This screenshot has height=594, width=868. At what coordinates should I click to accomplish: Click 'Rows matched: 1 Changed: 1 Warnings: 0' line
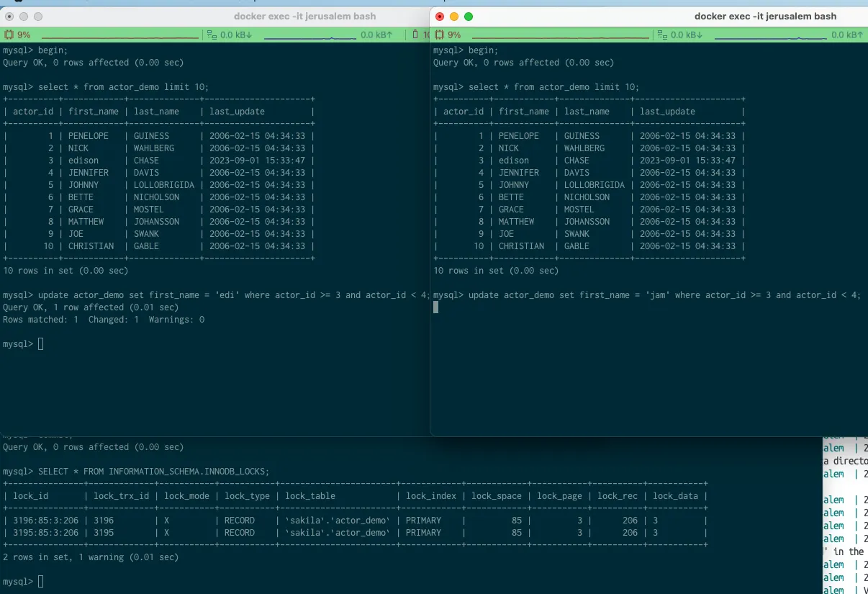click(x=104, y=320)
